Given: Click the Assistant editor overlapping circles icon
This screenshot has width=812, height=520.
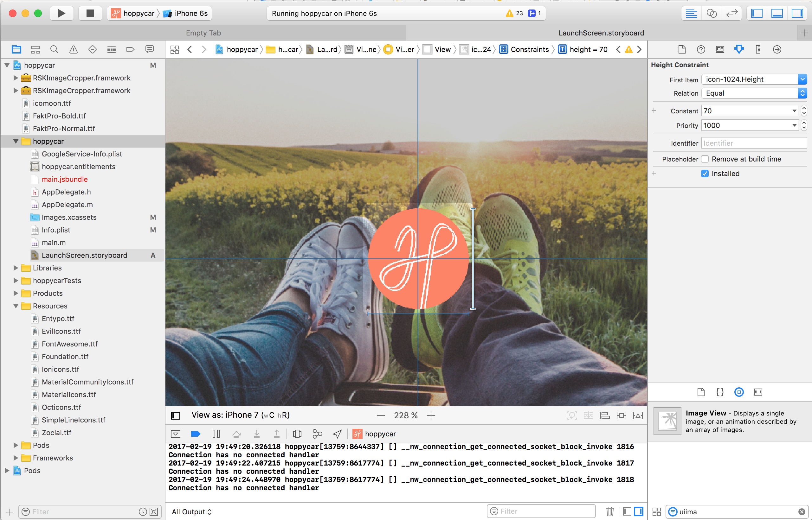Looking at the screenshot, I should (712, 14).
